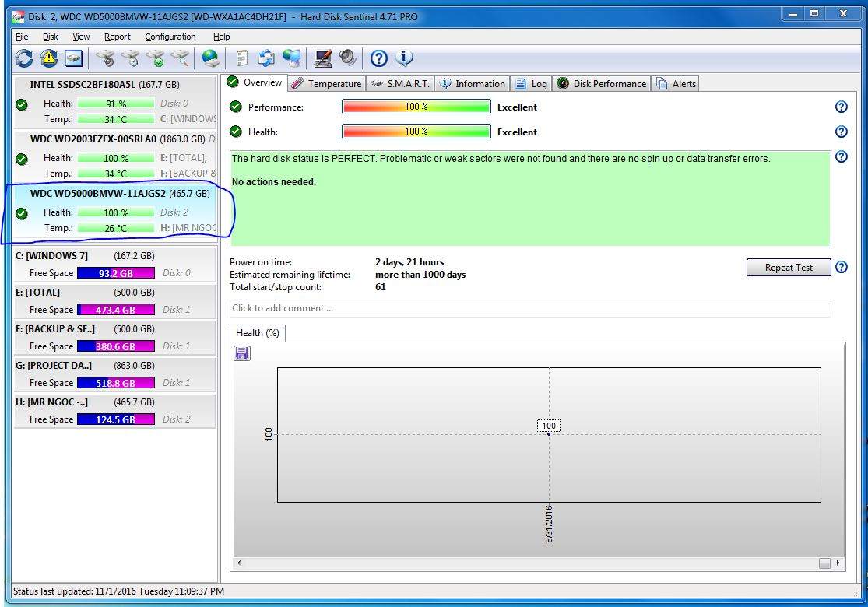The image size is (868, 607).
Task: Select the H: [MR NGOC -..] volume
Action: click(114, 411)
